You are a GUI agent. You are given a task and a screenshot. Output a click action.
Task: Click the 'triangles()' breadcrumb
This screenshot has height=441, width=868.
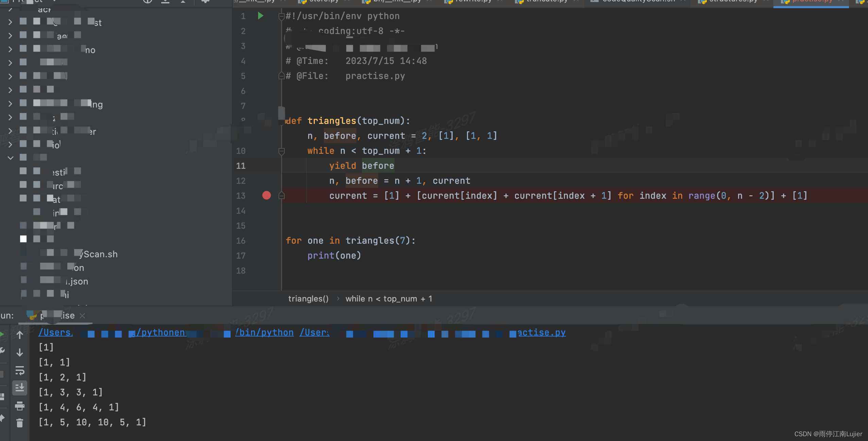pos(308,298)
